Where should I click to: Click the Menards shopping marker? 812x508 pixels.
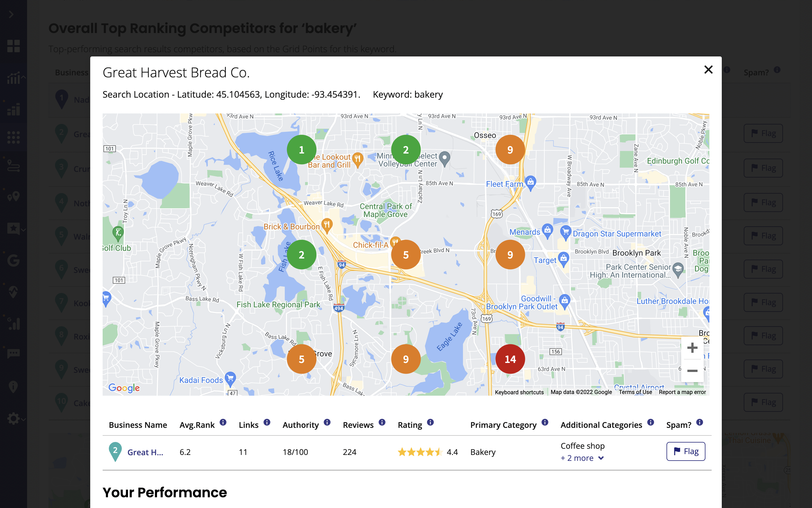click(547, 231)
